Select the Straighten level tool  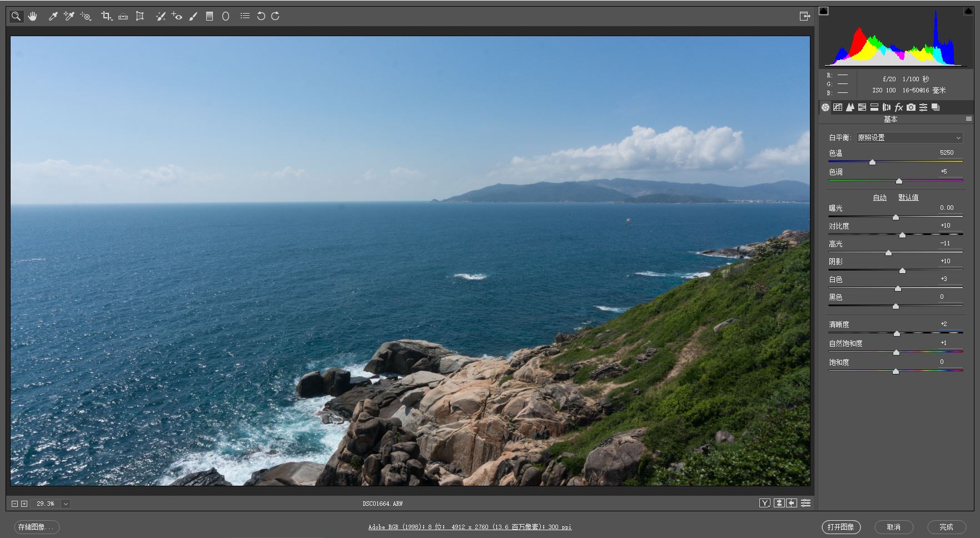[123, 16]
